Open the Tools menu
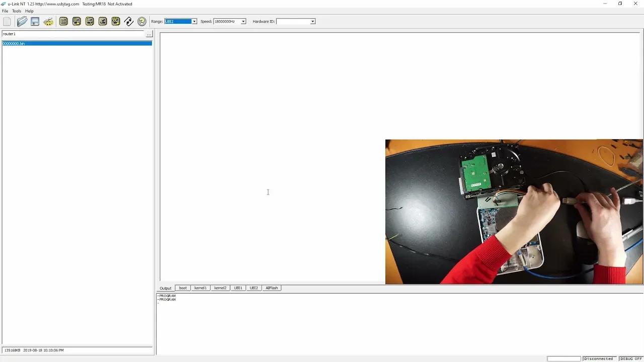This screenshot has width=644, height=362. click(16, 11)
